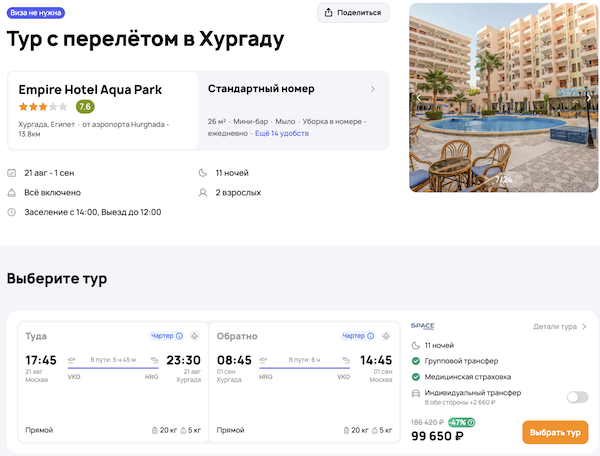Click the Поделиться share button
This screenshot has height=456, width=600.
353,12
